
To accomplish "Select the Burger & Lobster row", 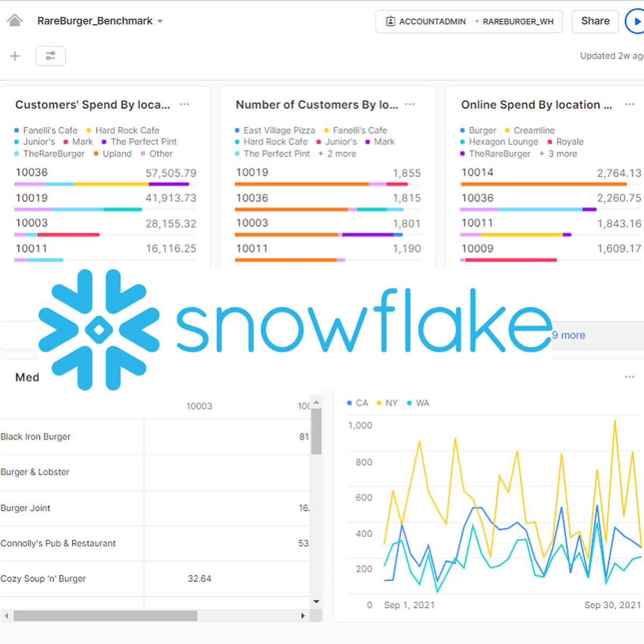I will click(x=155, y=472).
